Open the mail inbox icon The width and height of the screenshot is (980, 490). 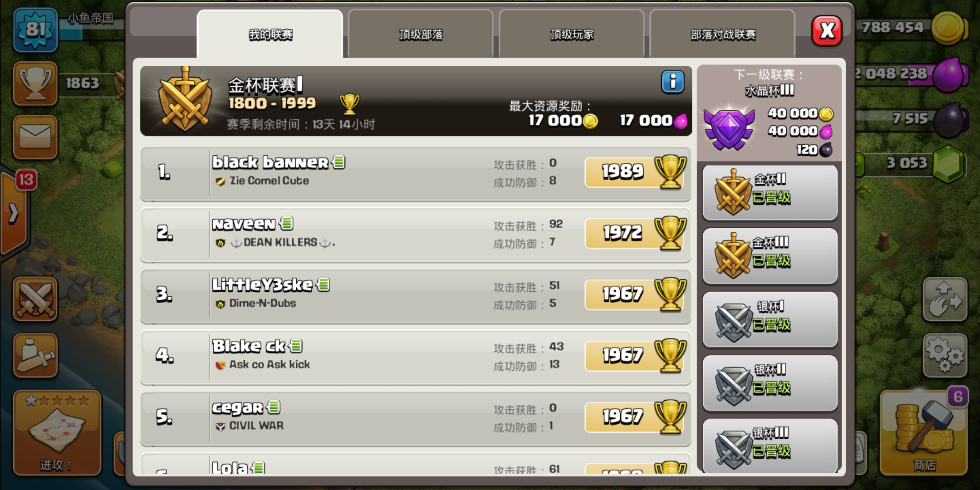pos(35,137)
